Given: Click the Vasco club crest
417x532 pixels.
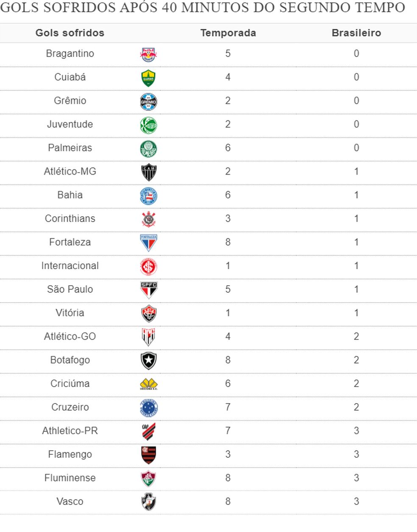Looking at the screenshot, I should pyautogui.click(x=148, y=502).
